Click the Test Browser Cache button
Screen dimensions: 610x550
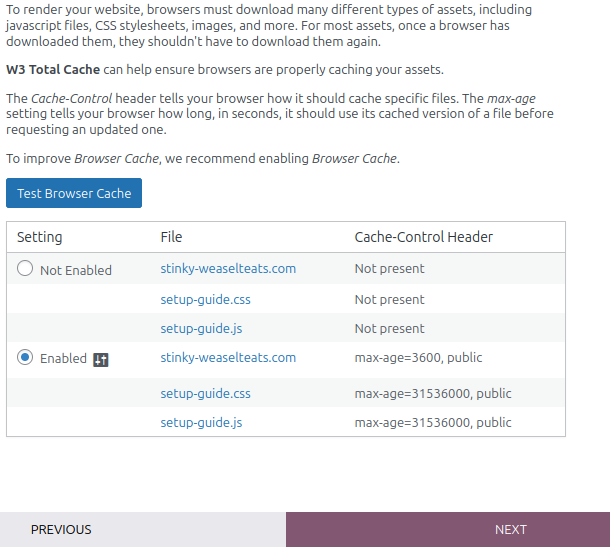tap(74, 193)
